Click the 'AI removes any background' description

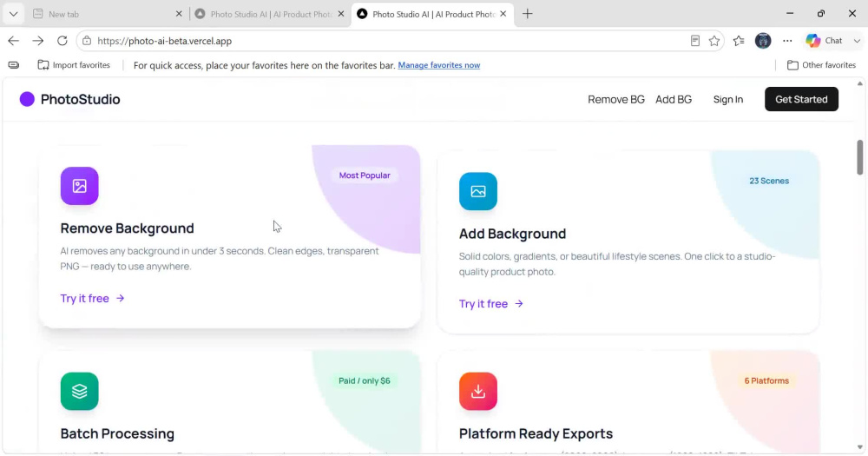[x=220, y=259]
